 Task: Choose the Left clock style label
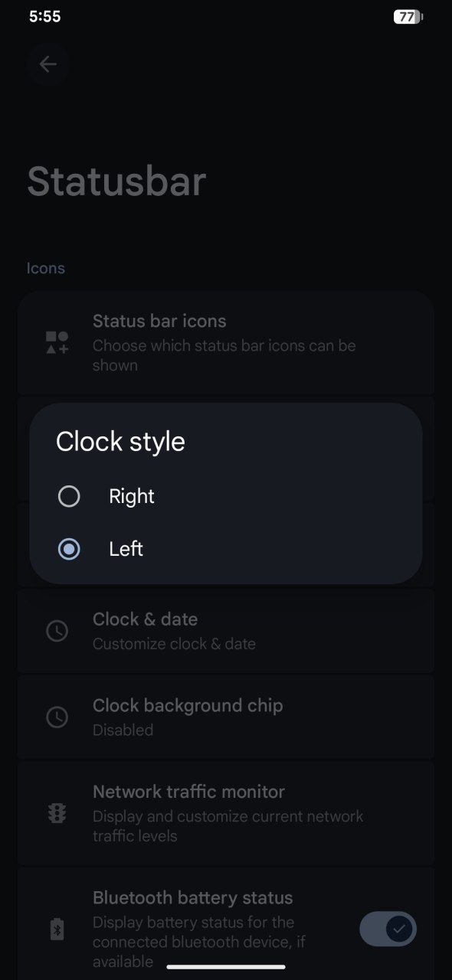126,549
